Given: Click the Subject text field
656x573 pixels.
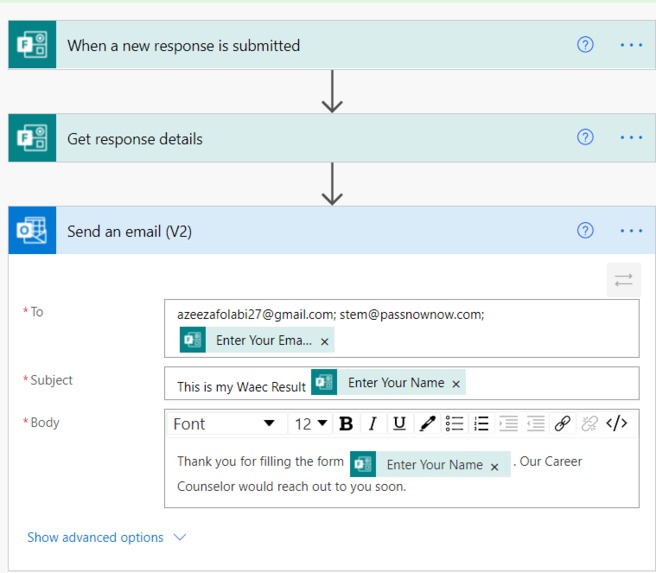Looking at the screenshot, I should (x=402, y=383).
